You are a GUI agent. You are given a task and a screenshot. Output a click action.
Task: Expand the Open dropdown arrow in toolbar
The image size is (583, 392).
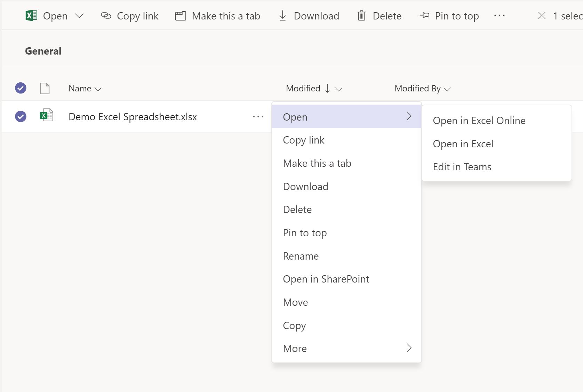(x=80, y=16)
